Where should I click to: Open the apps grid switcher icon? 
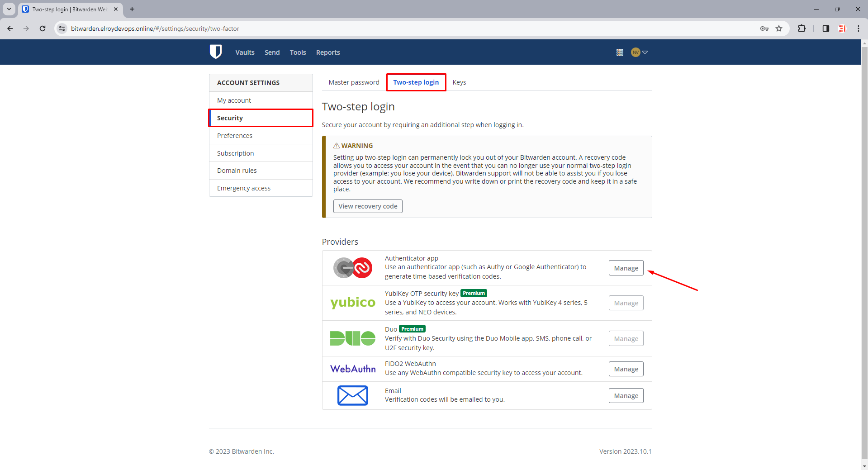(x=620, y=52)
